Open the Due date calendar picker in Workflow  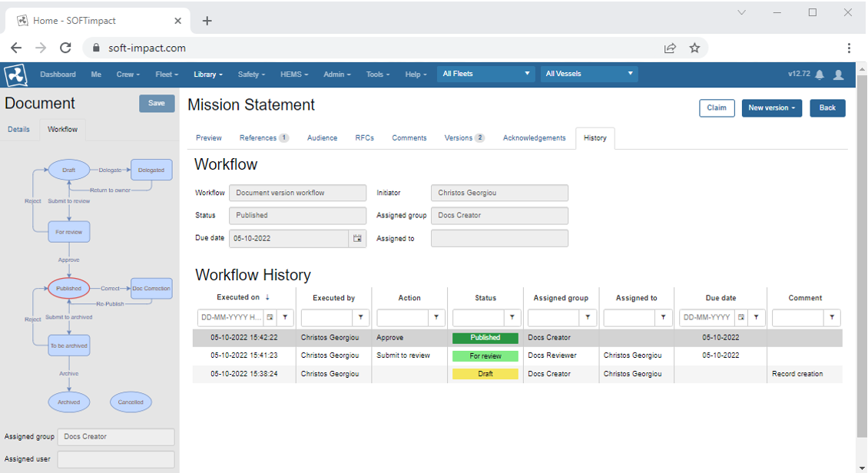(x=358, y=239)
